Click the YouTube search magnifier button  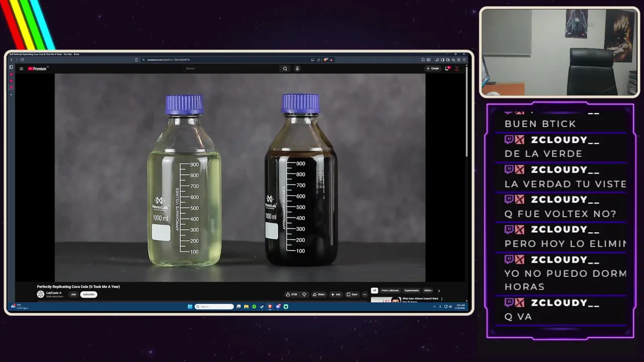[285, 68]
